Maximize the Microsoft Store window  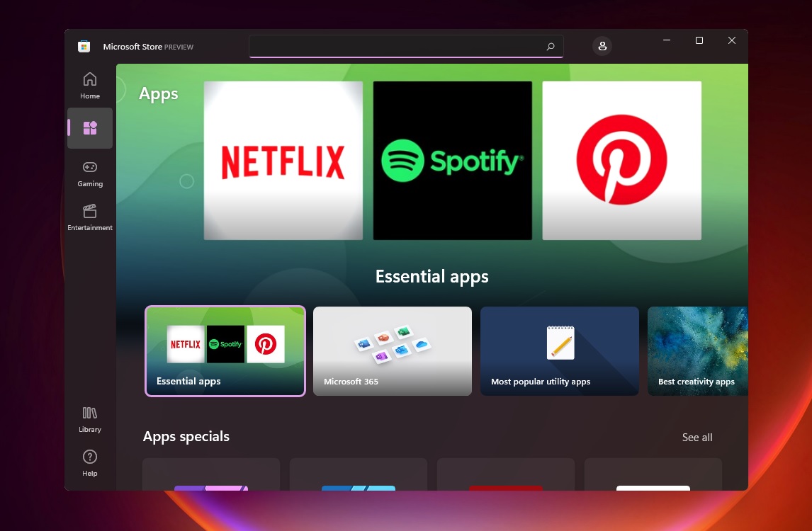click(699, 40)
